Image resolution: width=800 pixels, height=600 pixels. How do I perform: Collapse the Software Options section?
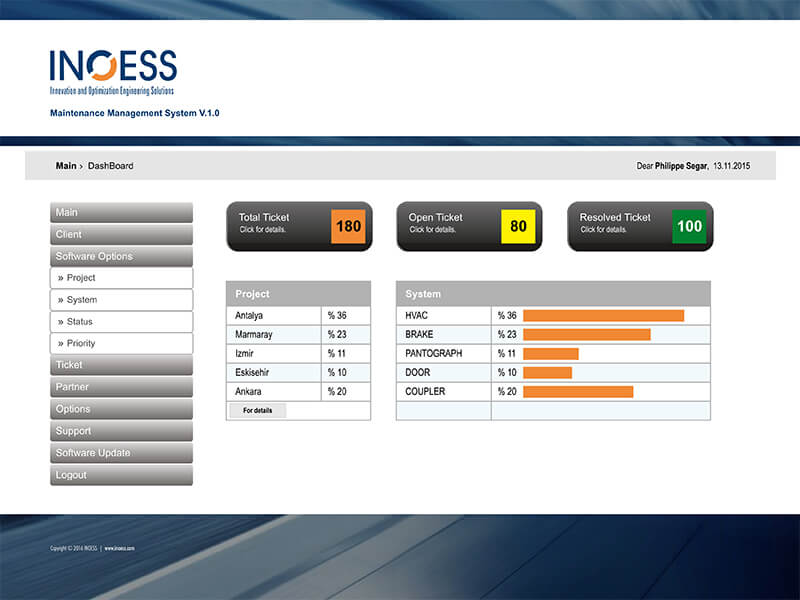pyautogui.click(x=121, y=256)
